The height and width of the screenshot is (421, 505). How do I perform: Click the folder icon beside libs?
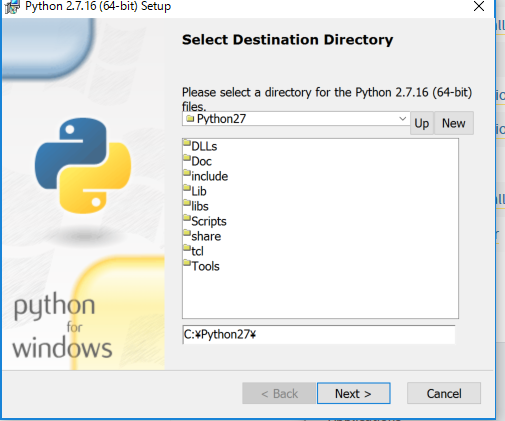tap(187, 203)
